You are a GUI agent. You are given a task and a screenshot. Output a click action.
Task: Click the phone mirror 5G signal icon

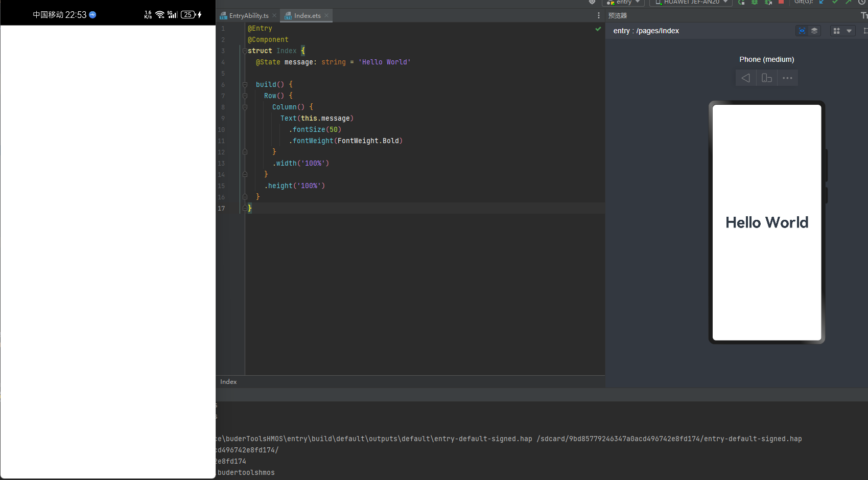tap(172, 15)
